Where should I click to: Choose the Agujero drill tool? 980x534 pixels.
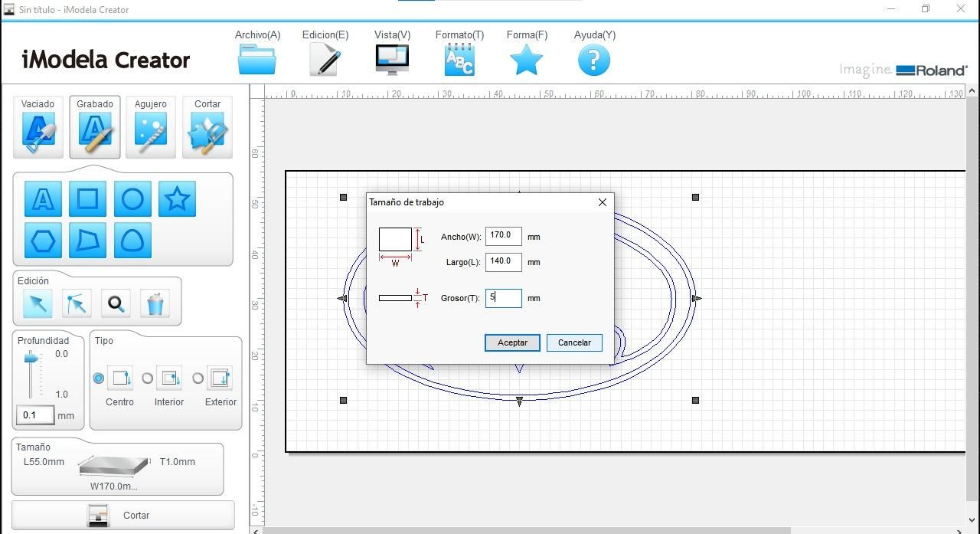click(151, 127)
